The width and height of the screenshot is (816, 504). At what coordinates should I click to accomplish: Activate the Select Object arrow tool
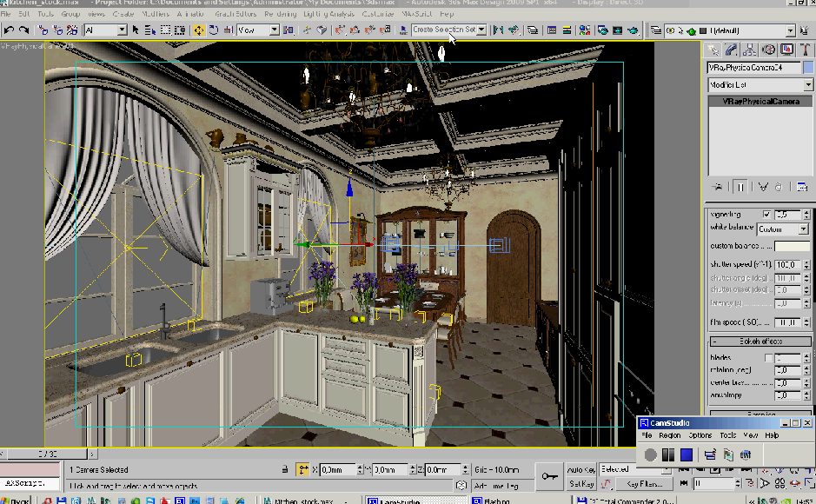tap(136, 30)
